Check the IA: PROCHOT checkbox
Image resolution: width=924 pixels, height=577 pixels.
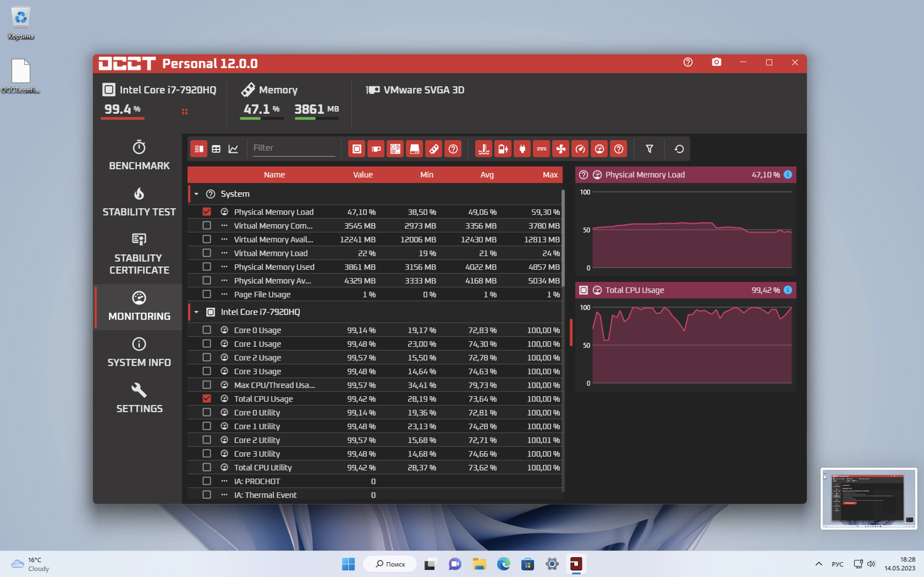coord(207,481)
